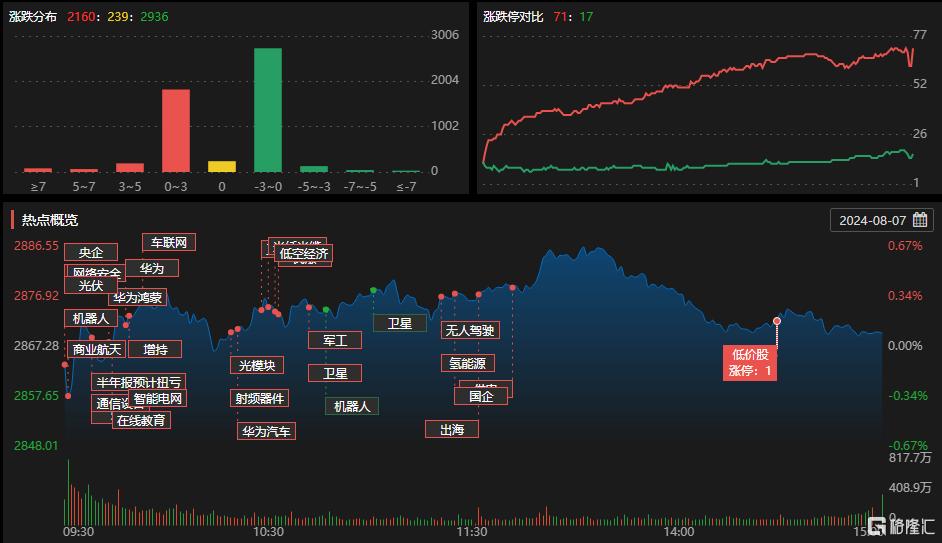Click the 低价股 涨停 tooltip

[x=750, y=363]
